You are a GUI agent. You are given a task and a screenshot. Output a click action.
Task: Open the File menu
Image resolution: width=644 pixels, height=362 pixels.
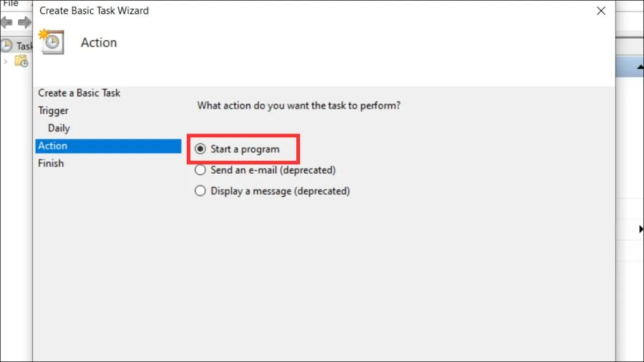(x=12, y=3)
